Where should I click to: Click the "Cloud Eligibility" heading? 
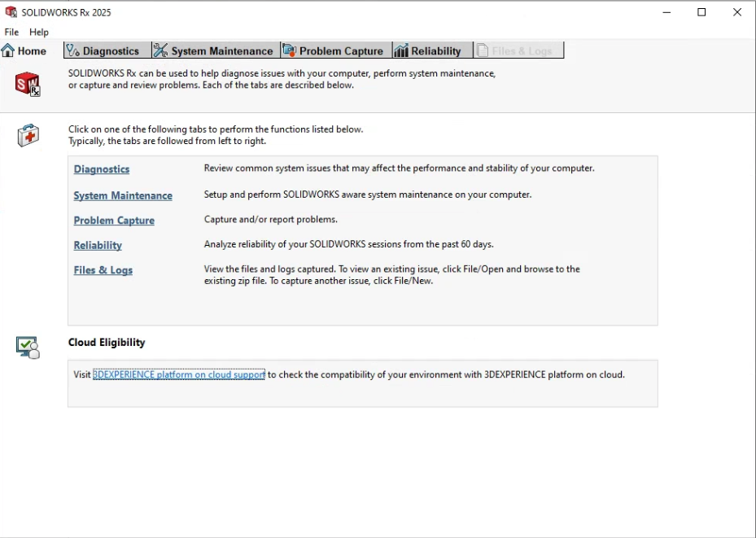[x=107, y=343]
